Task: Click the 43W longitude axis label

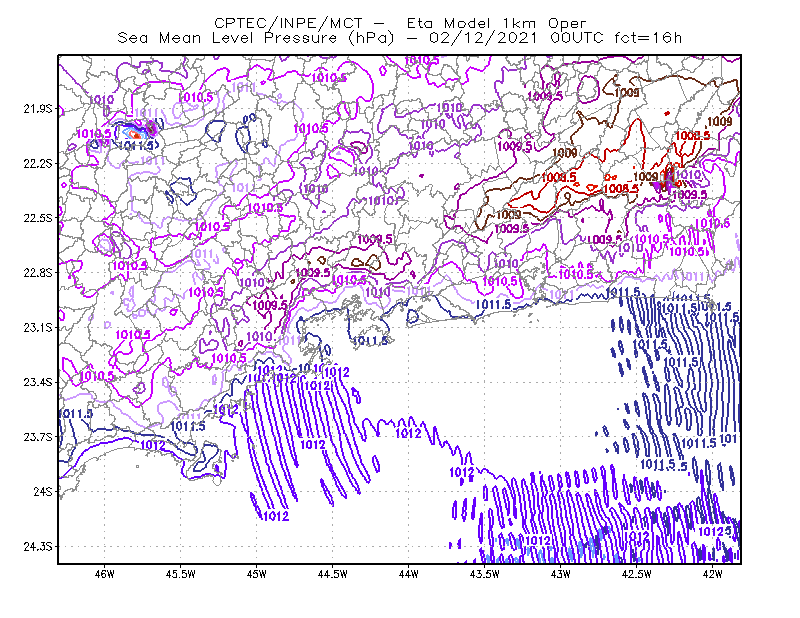Action: (x=561, y=575)
